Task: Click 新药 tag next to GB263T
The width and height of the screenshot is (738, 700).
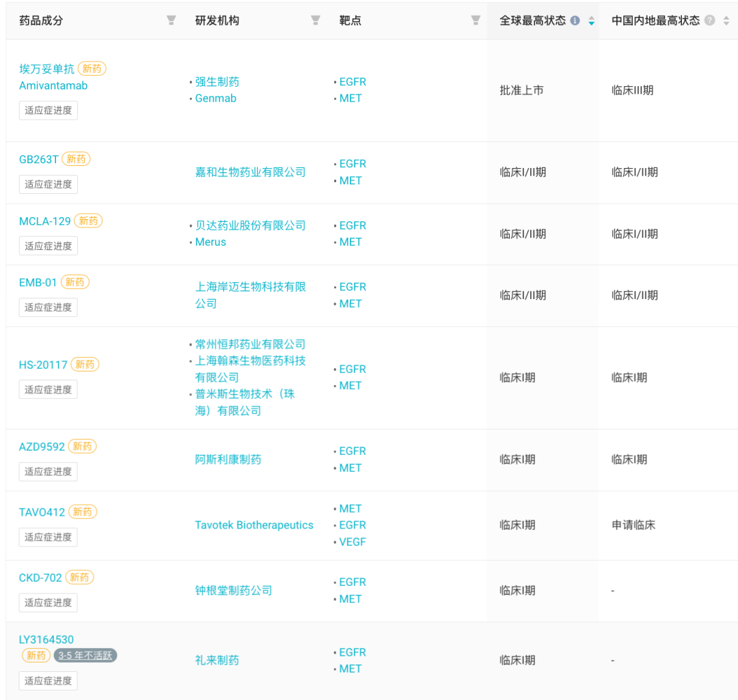Action: (76, 159)
